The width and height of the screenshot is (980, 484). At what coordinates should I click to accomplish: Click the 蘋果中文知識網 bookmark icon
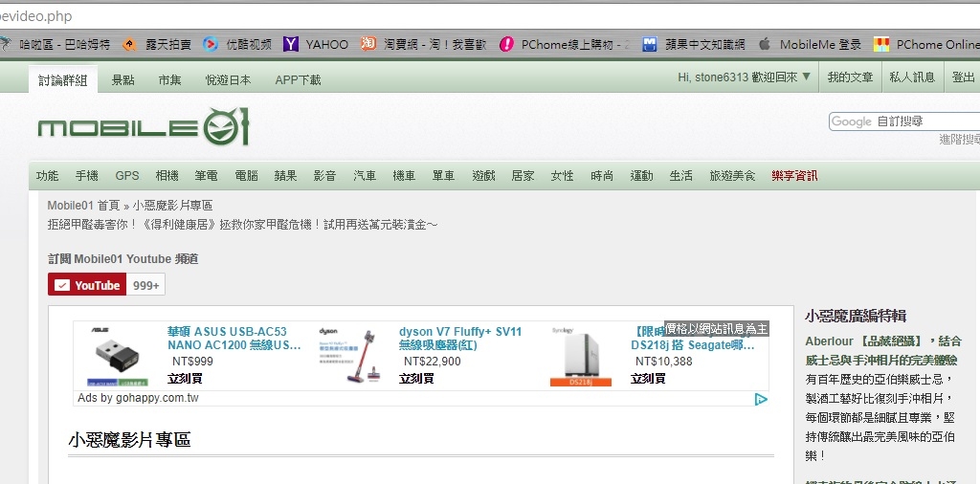[650, 44]
